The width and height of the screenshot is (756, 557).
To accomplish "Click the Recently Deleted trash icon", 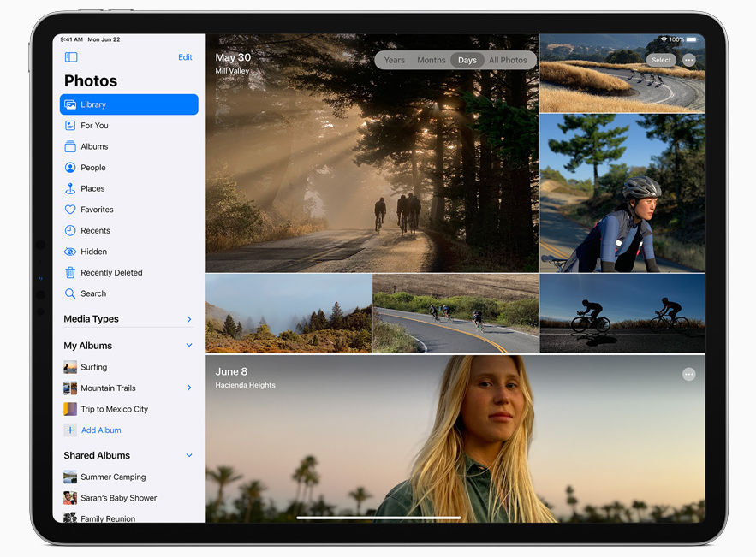I will point(70,273).
